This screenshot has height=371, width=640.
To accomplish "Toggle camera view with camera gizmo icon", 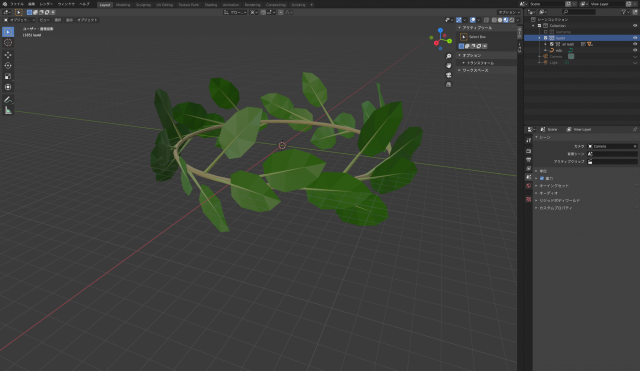I will click(x=449, y=75).
